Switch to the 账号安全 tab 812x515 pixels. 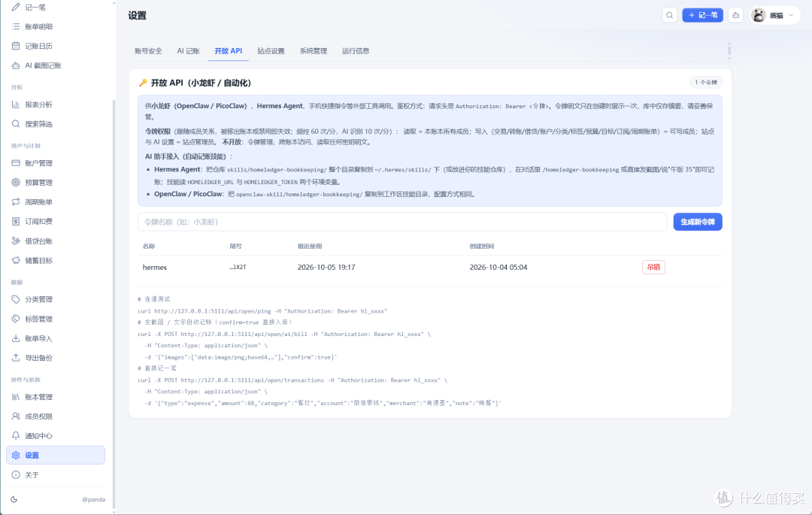tap(148, 50)
